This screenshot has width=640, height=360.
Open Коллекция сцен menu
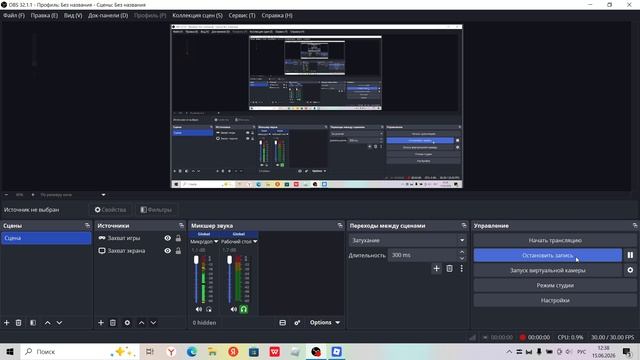(x=197, y=16)
